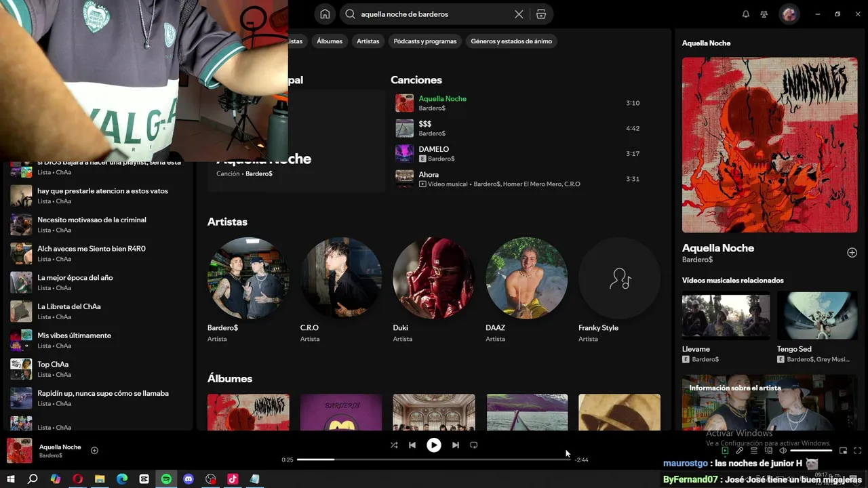Open the Llevame related music video

(x=726, y=327)
